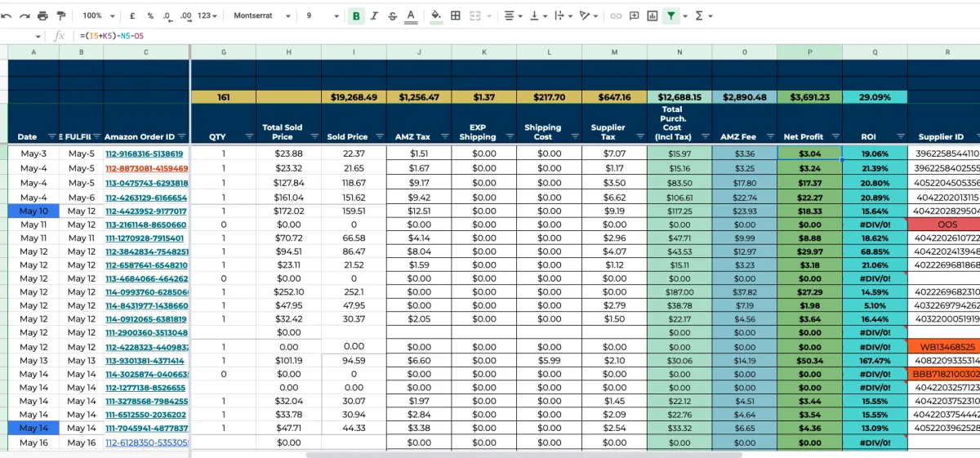Open the Total Sold Price column filter
This screenshot has width=980, height=458.
tap(314, 136)
